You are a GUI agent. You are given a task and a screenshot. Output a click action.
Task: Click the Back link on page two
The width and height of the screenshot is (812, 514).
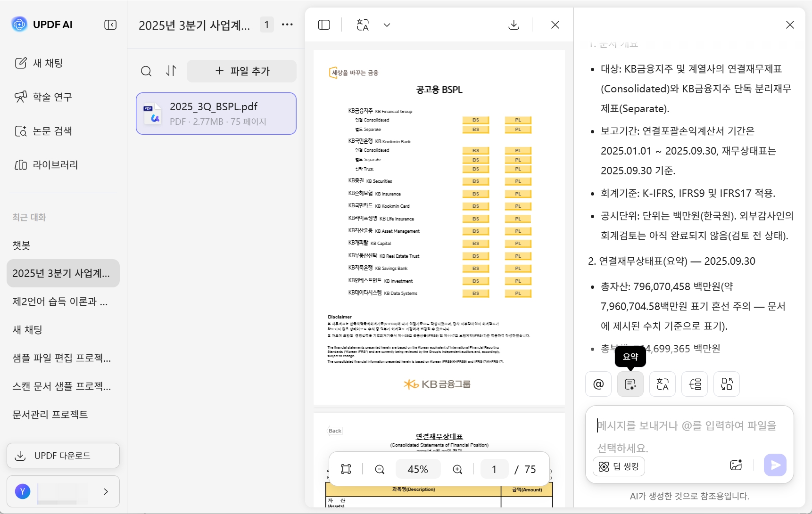335,431
